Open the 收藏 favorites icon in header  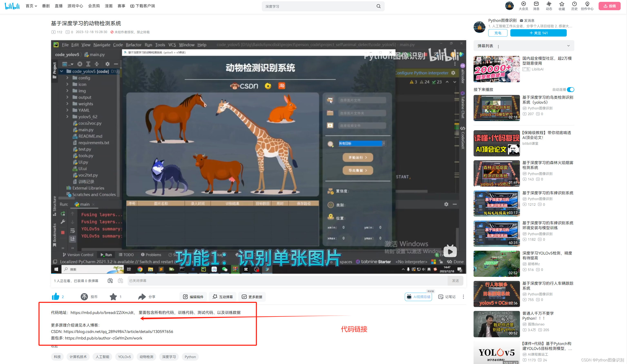[562, 6]
